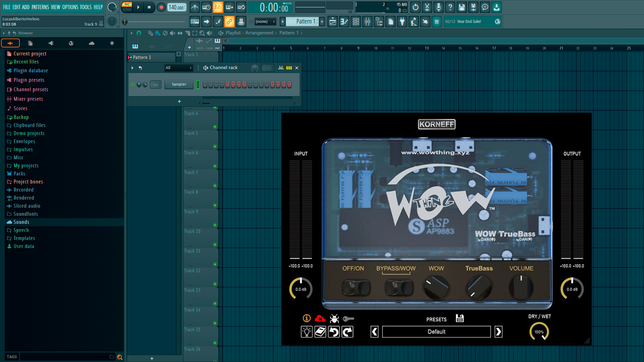This screenshot has width=644, height=362.
Task: Save preset with floppy disk icon
Action: pos(460,319)
